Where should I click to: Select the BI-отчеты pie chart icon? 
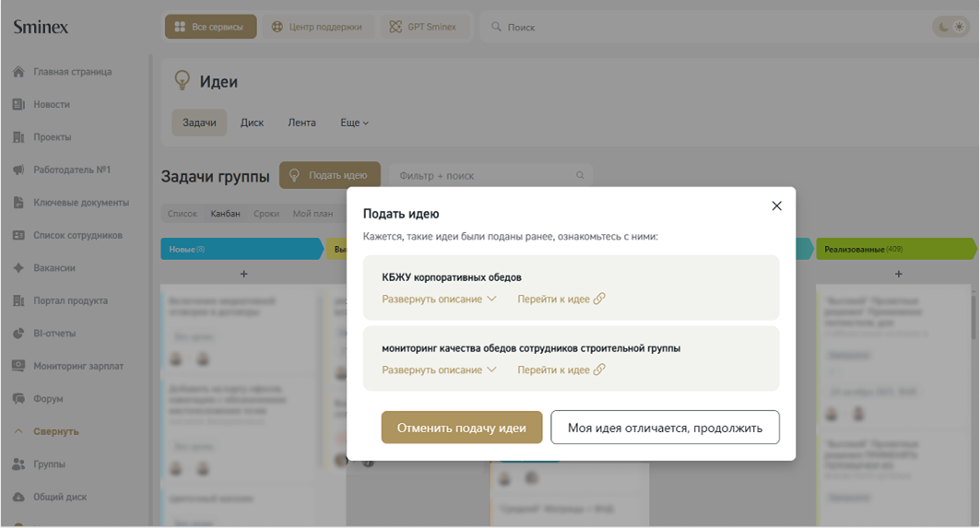tap(18, 334)
